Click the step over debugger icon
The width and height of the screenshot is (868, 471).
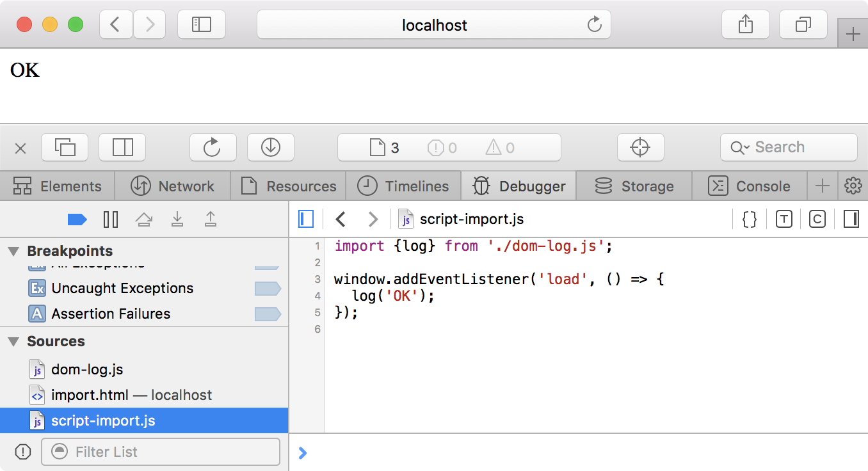click(x=144, y=220)
